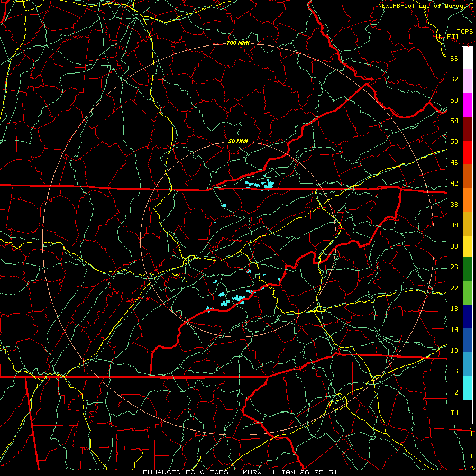Click the light orange legend swatch
The width and height of the screenshot is (476, 476).
pos(467,200)
